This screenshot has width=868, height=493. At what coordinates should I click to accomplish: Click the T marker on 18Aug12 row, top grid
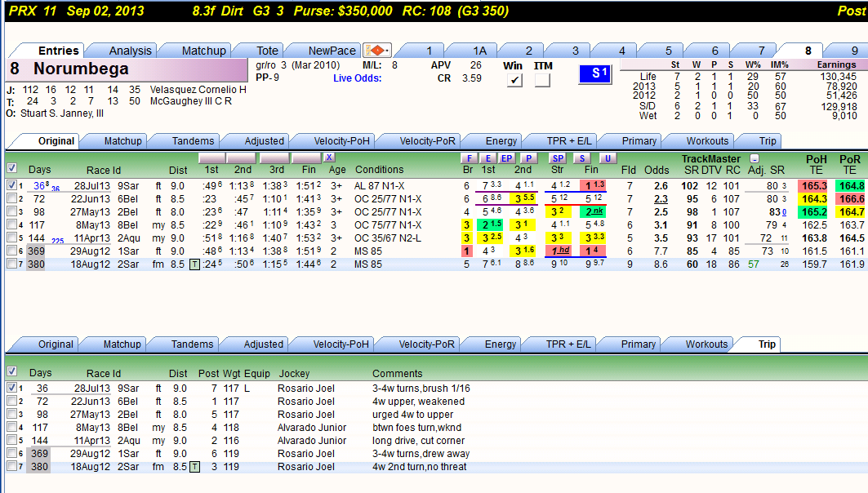(194, 264)
